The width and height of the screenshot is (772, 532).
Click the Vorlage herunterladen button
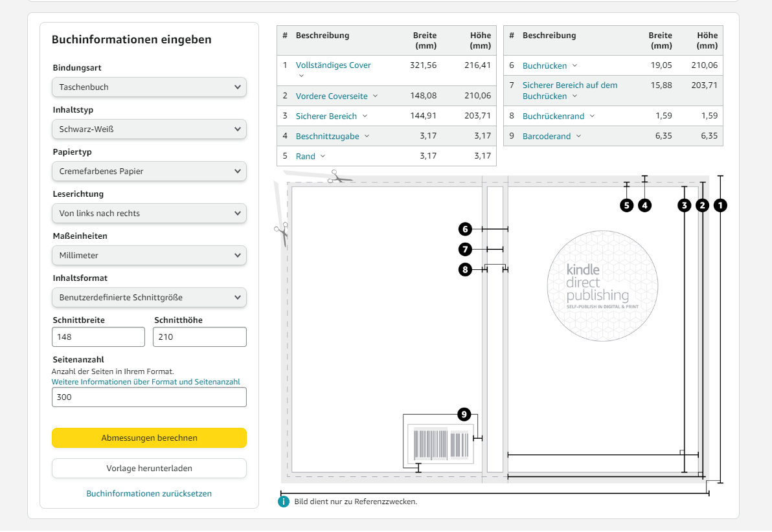pyautogui.click(x=149, y=469)
